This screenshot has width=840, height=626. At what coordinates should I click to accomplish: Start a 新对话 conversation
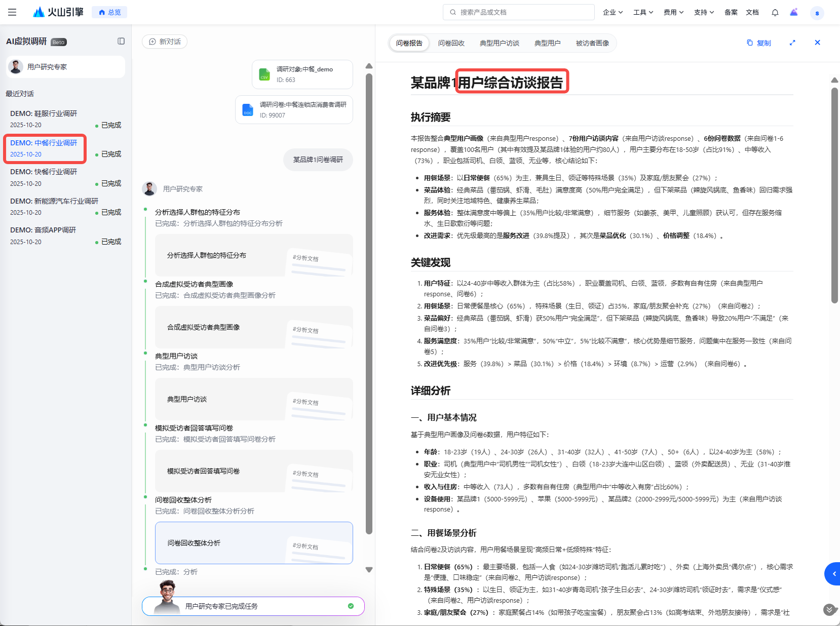[x=165, y=42]
